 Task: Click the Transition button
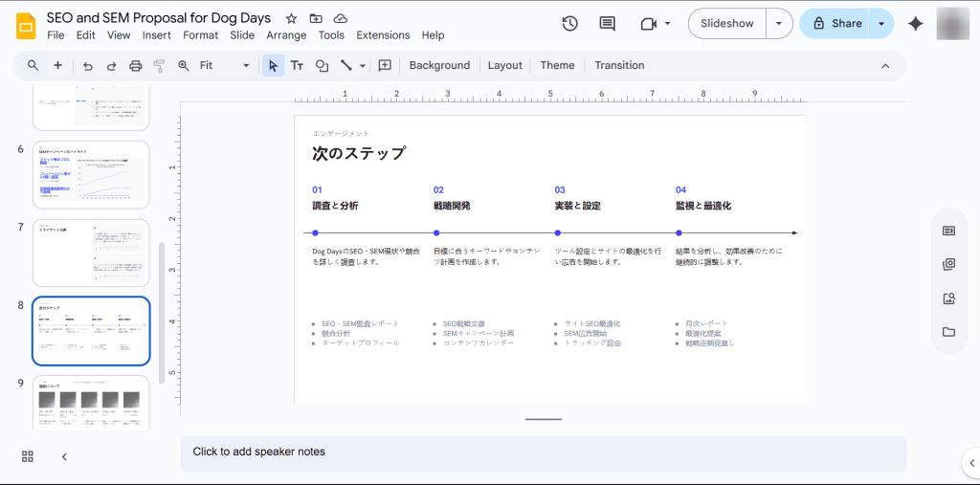click(619, 65)
